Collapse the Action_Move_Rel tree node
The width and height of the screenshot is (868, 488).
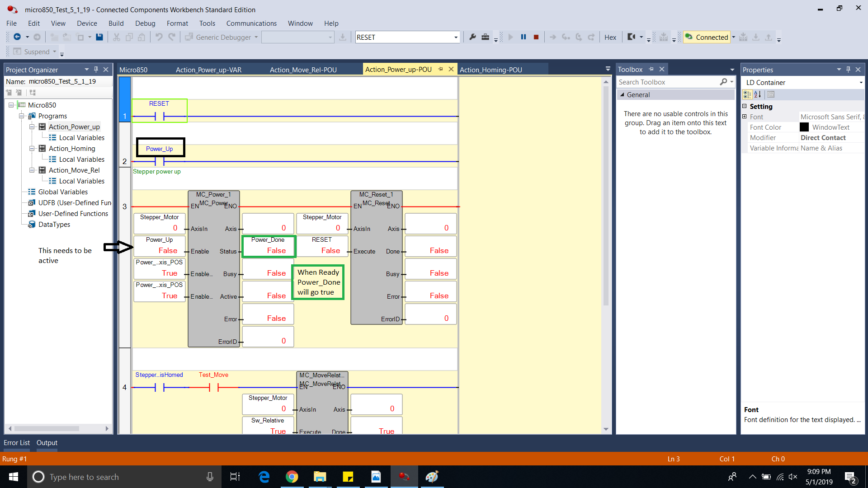32,170
